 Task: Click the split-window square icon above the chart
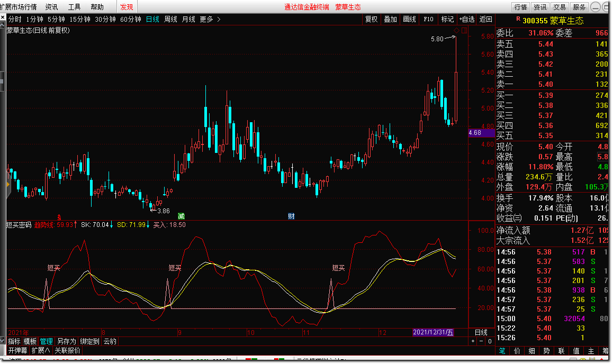click(464, 31)
